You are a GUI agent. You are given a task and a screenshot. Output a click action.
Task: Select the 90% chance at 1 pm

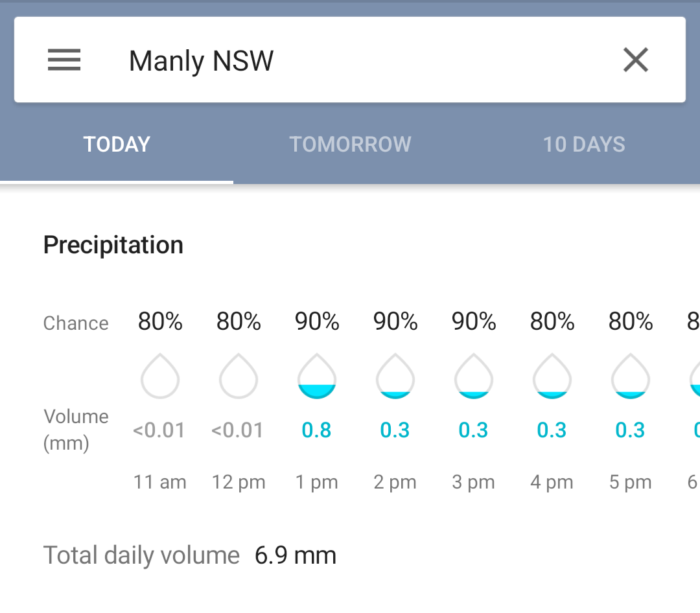pos(317,321)
